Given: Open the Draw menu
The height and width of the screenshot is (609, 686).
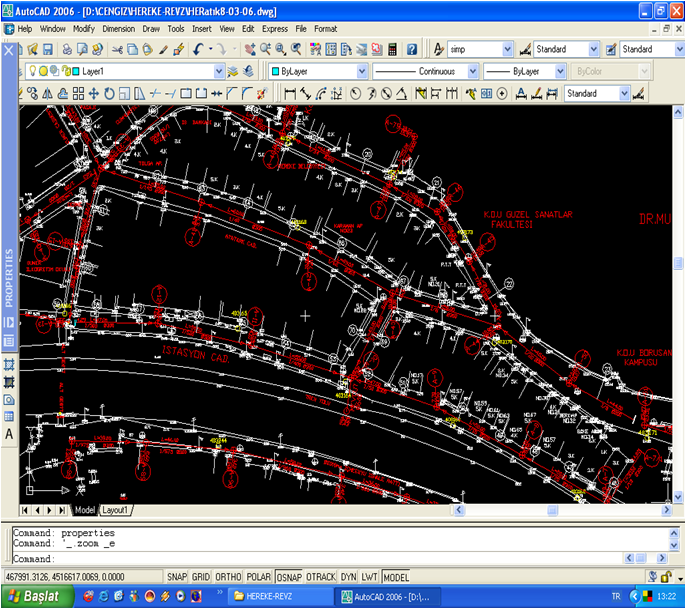Looking at the screenshot, I should pos(151,29).
